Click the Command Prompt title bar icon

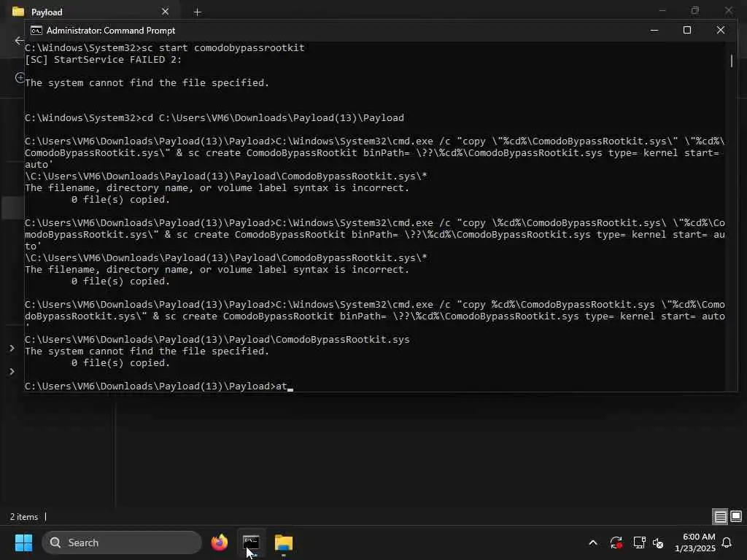[x=36, y=31]
